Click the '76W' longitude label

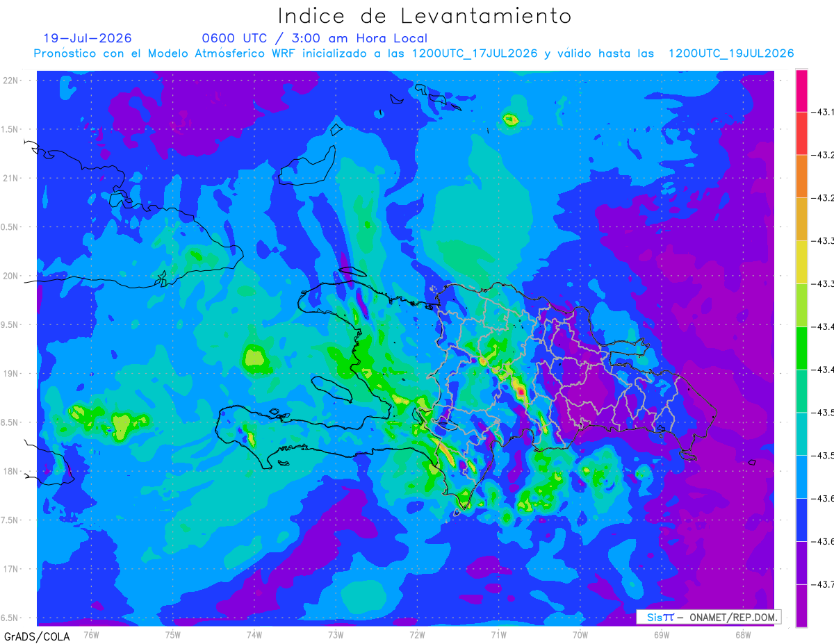[91, 634]
